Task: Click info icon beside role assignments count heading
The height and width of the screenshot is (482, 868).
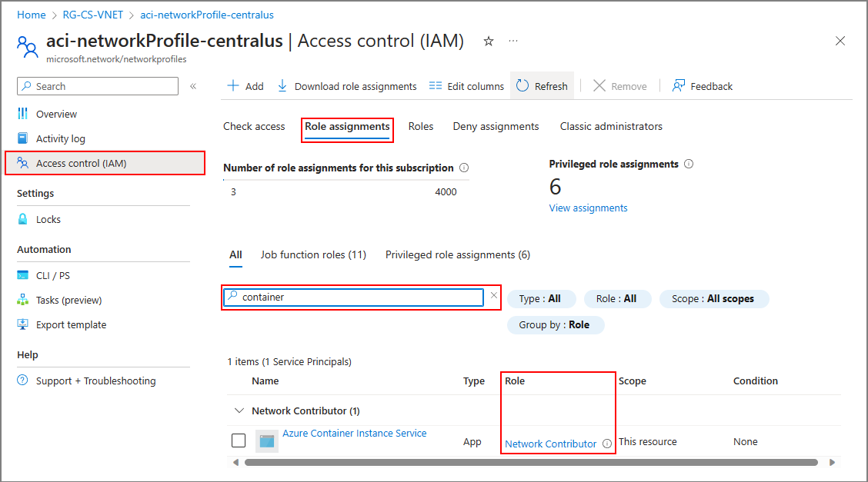Action: pyautogui.click(x=464, y=168)
